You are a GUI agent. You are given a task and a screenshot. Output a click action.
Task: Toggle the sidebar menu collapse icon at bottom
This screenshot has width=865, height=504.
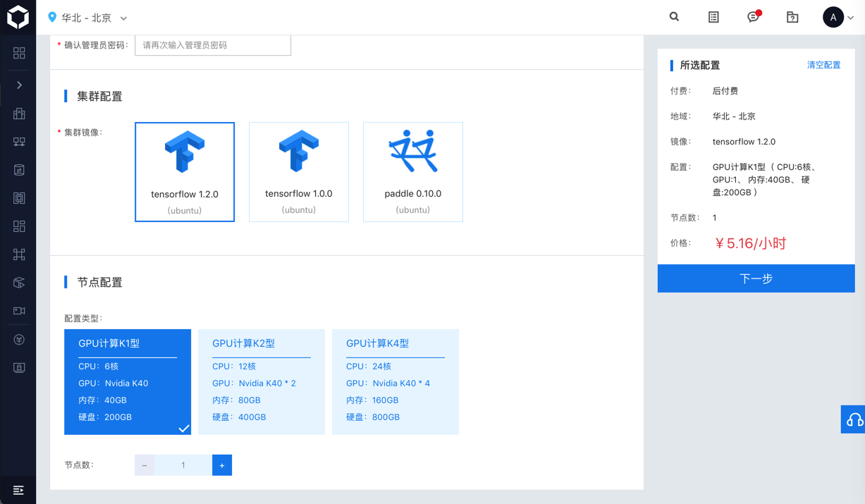tap(18, 490)
